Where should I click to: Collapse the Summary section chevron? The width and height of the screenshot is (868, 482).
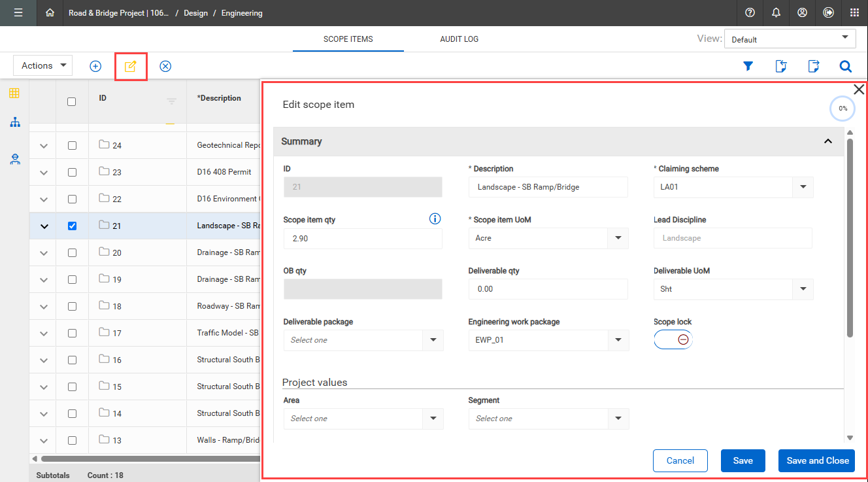pos(828,141)
